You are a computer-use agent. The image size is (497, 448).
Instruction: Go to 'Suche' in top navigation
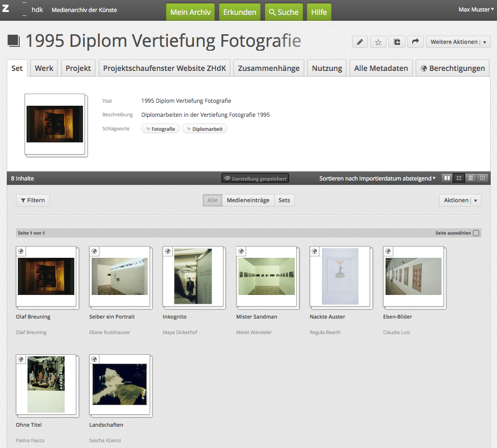point(284,12)
